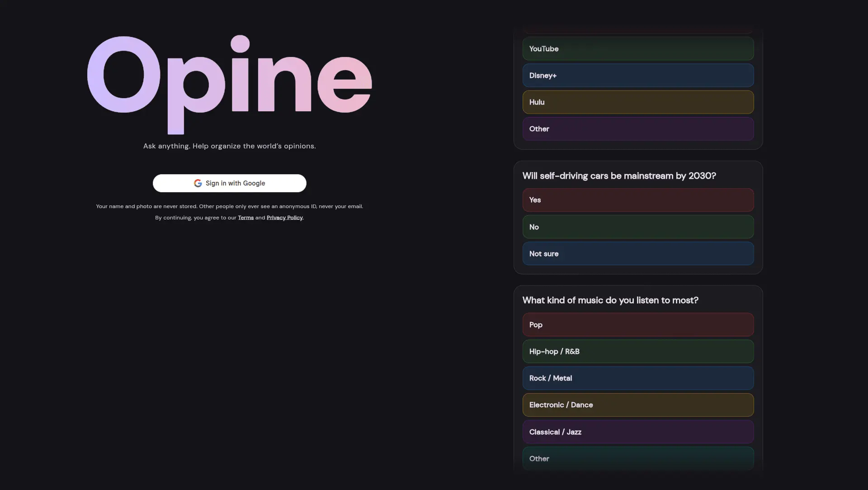Choose the YouTube poll option

[638, 48]
